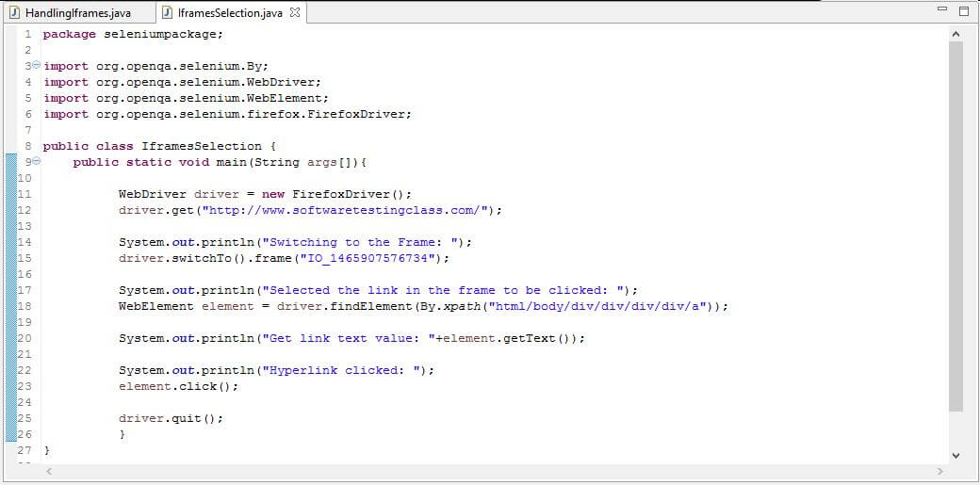This screenshot has height=485, width=980.
Task: Click line number 12 in the gutter
Action: [x=24, y=211]
